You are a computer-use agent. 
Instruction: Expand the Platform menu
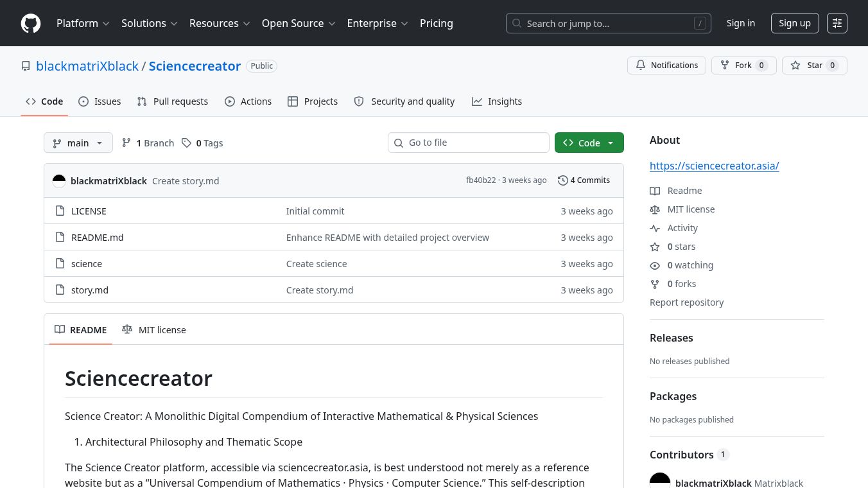[83, 23]
